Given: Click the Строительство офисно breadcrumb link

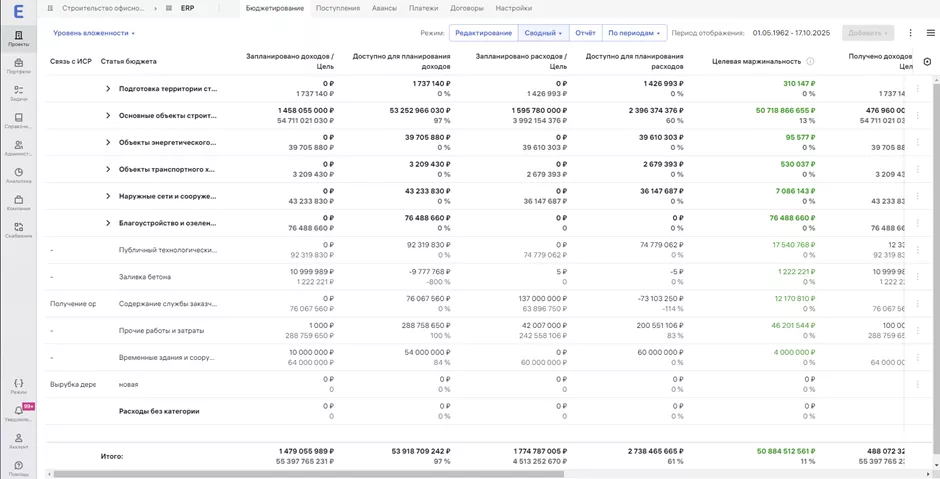Looking at the screenshot, I should point(103,8).
